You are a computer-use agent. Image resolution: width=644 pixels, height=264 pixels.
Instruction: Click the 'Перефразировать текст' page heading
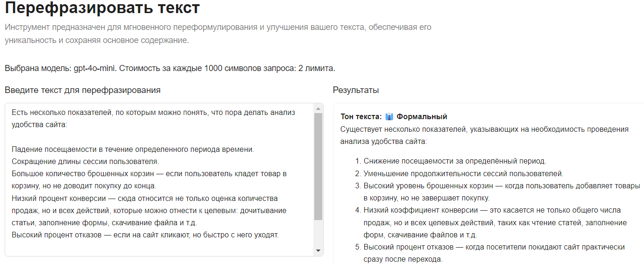click(102, 7)
